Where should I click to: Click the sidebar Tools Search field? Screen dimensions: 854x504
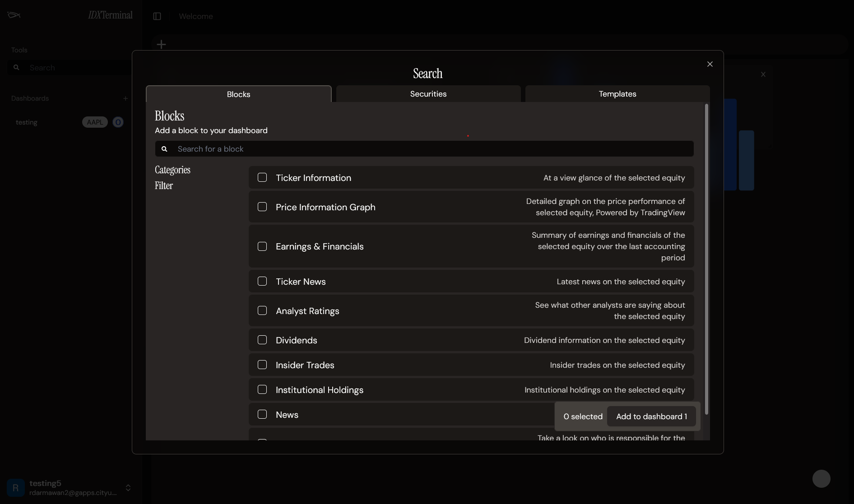click(x=70, y=68)
